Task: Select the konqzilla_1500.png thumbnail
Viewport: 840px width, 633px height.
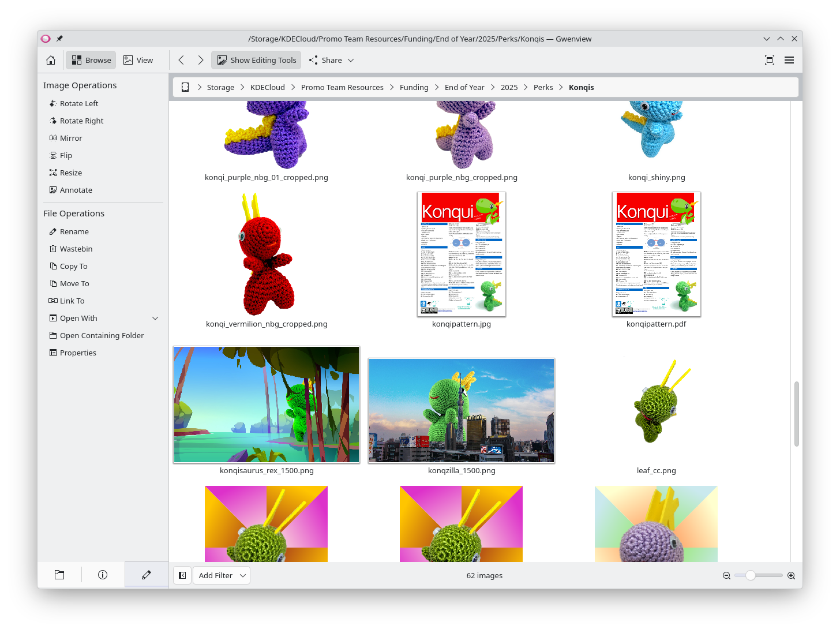Action: click(x=462, y=410)
